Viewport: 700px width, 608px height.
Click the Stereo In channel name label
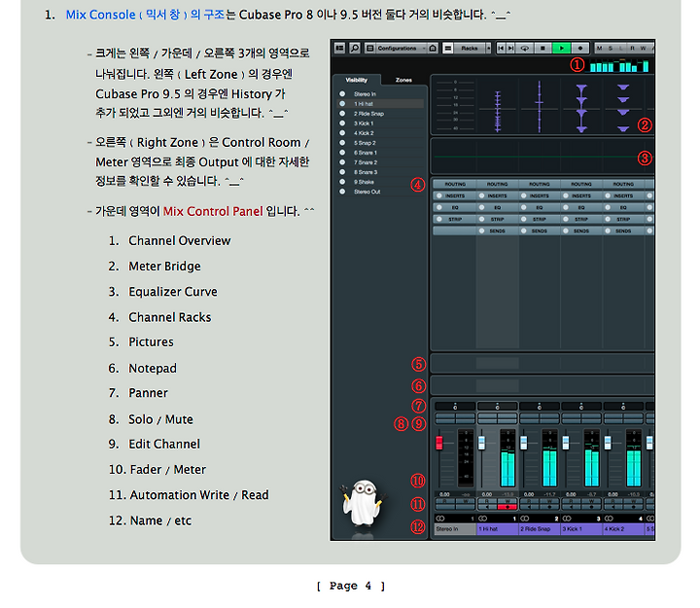[x=455, y=529]
